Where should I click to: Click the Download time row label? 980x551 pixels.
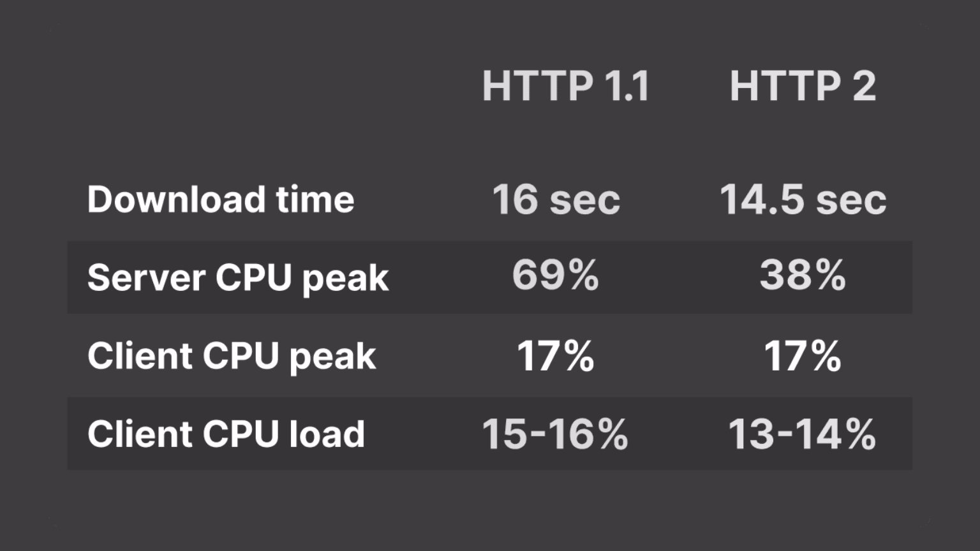221,200
